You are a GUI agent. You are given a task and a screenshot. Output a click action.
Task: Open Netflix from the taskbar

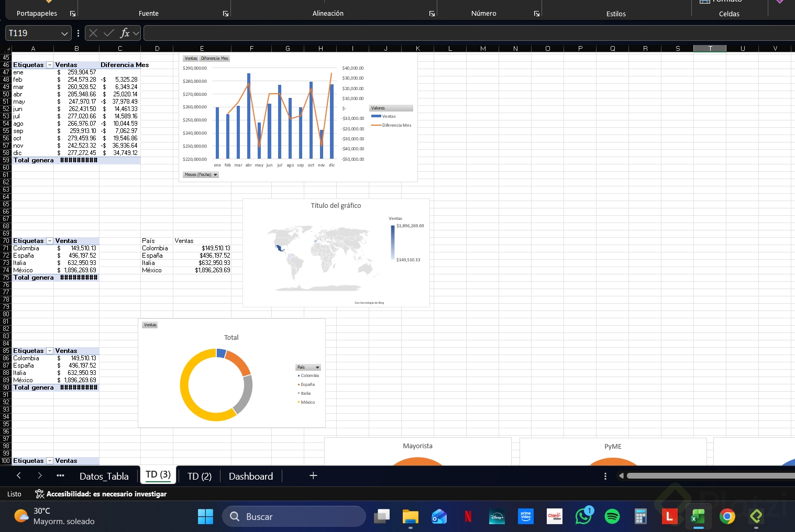coord(468,516)
